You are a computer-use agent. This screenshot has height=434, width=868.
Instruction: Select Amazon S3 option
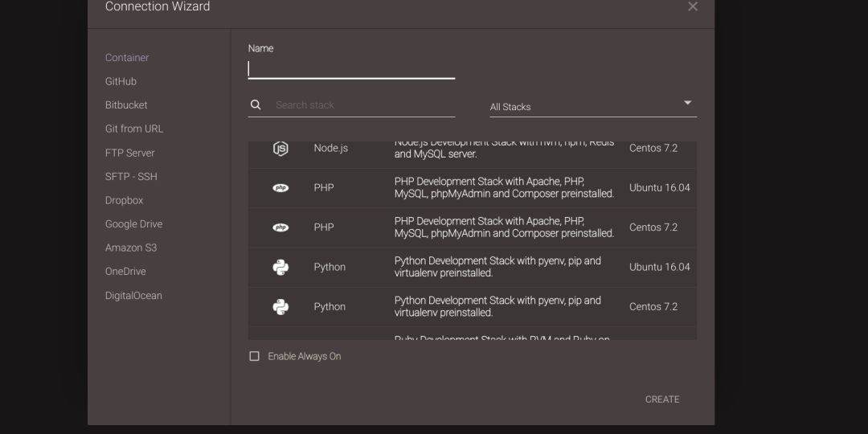(x=131, y=248)
